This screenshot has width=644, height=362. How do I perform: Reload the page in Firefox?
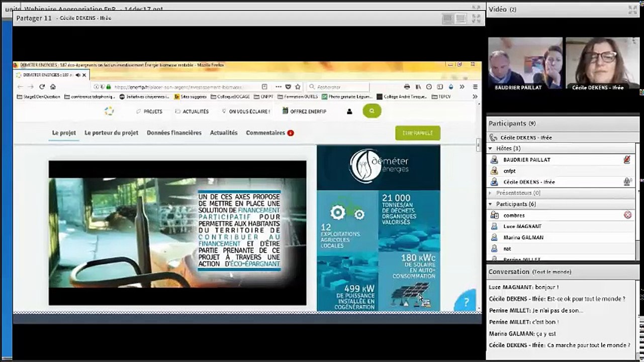point(42,87)
